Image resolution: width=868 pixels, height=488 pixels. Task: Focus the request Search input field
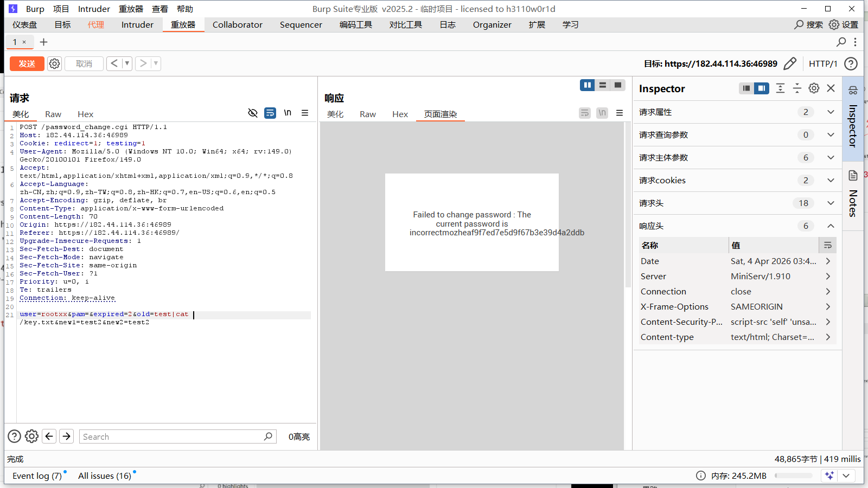click(178, 436)
